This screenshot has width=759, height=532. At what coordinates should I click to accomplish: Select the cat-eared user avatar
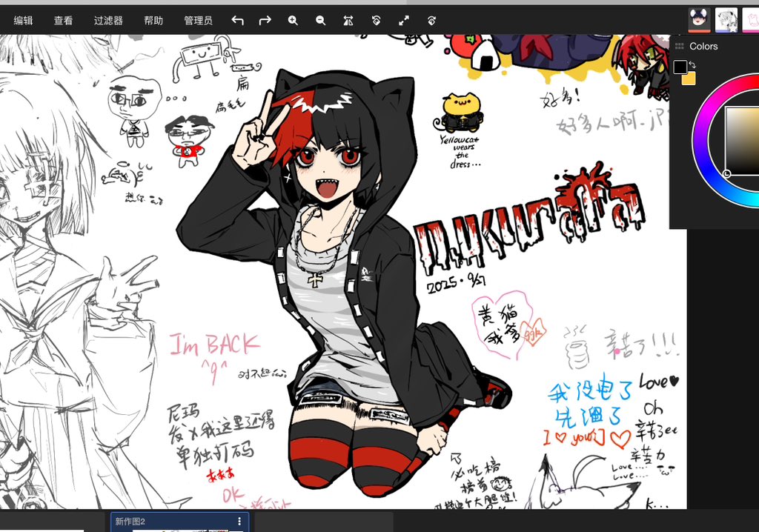point(700,20)
